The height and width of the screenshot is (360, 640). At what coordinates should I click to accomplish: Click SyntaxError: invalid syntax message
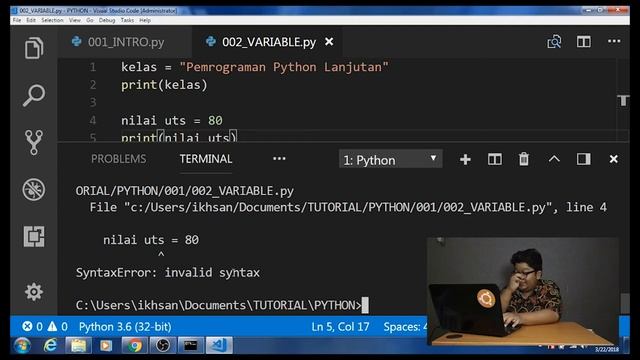click(168, 272)
